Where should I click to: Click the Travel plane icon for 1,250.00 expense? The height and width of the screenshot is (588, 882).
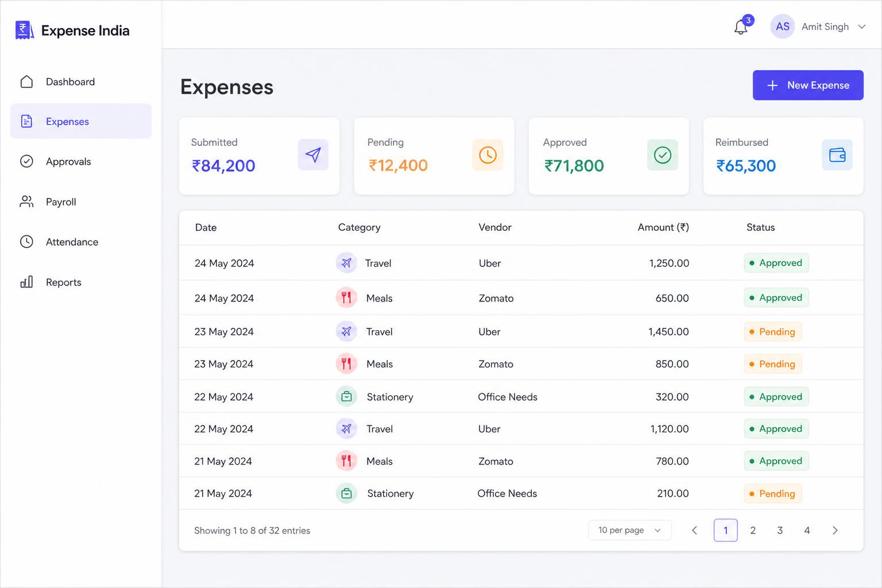pyautogui.click(x=346, y=263)
